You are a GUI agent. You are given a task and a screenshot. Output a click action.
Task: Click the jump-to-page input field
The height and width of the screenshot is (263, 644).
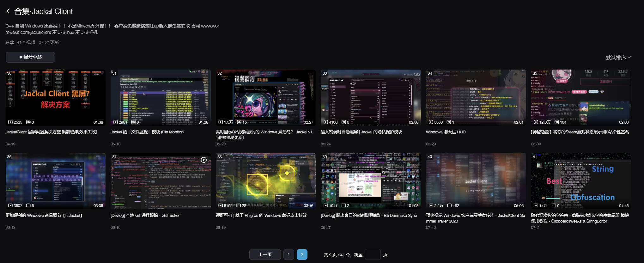(x=373, y=254)
